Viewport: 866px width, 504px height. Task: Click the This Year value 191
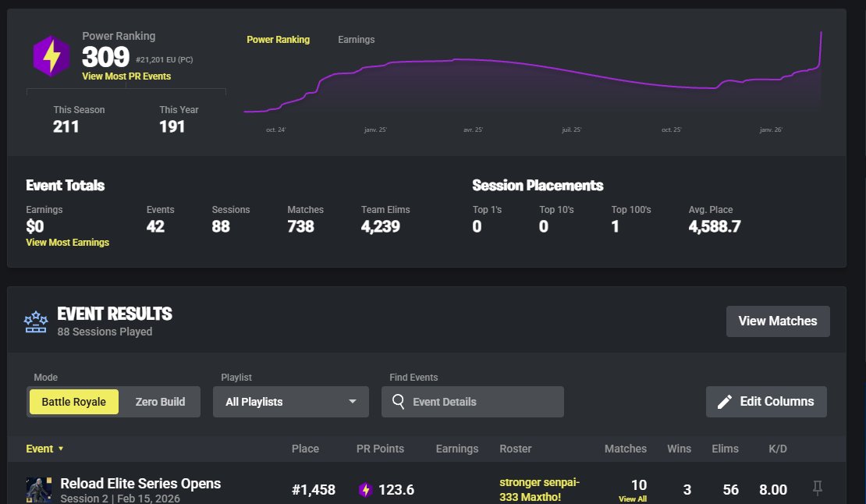(x=172, y=127)
